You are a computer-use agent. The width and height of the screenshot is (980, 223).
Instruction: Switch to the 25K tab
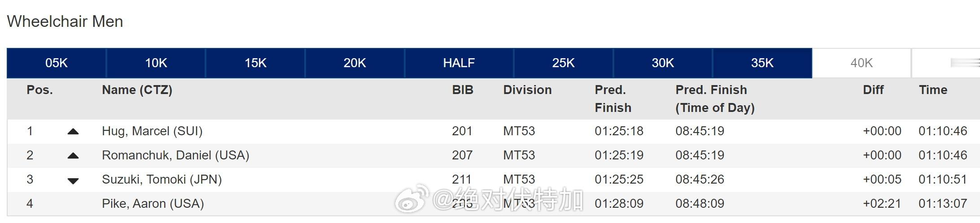(563, 63)
